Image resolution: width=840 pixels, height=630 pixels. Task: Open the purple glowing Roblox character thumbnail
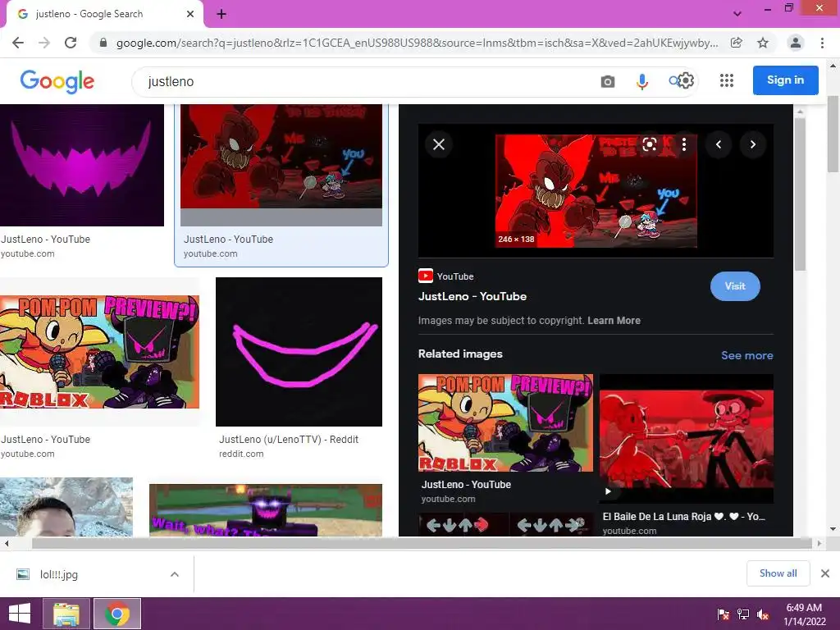pyautogui.click(x=266, y=510)
